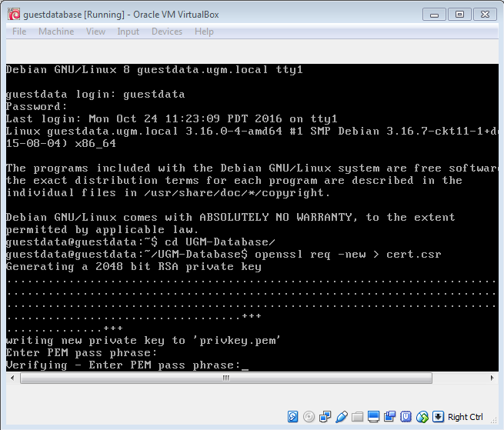Open the Help menu
Viewport: 504px width, 430px height.
tap(204, 32)
